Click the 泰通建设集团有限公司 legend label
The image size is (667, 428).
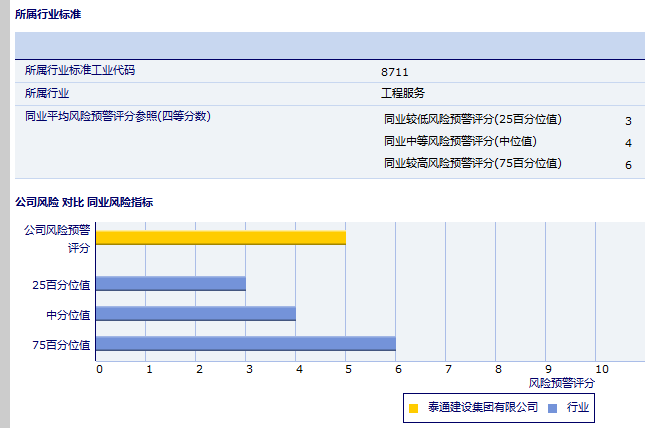tap(483, 407)
